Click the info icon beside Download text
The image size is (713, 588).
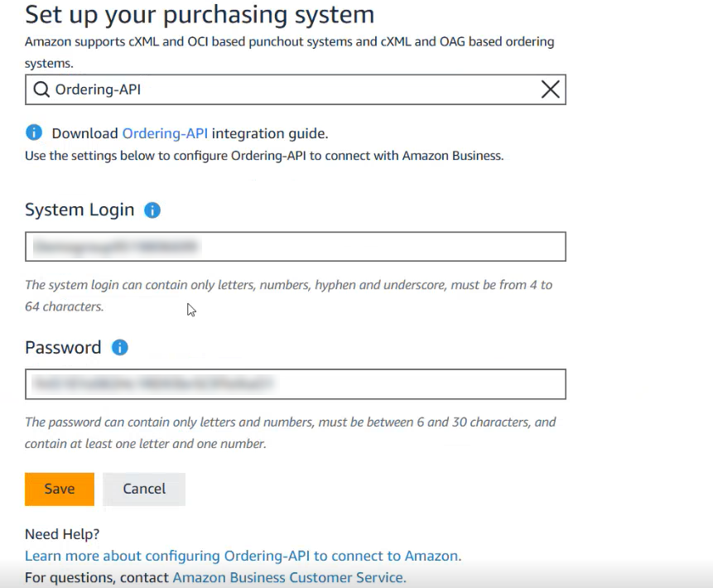click(34, 133)
